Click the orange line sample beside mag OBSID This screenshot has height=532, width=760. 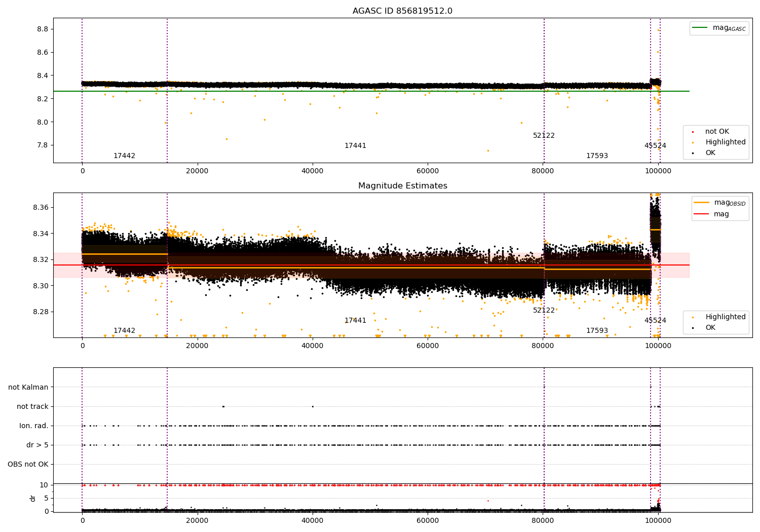[x=701, y=203]
